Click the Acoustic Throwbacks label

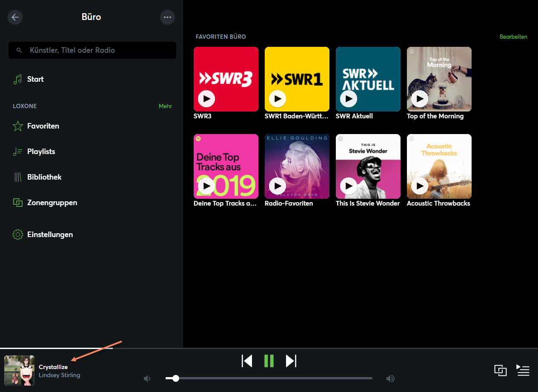[x=438, y=203]
